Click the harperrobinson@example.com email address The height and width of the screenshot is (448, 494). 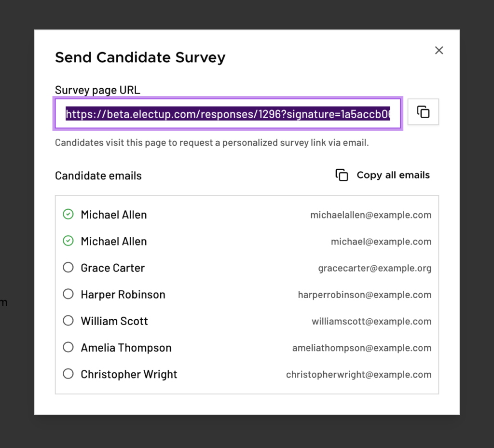[364, 295]
